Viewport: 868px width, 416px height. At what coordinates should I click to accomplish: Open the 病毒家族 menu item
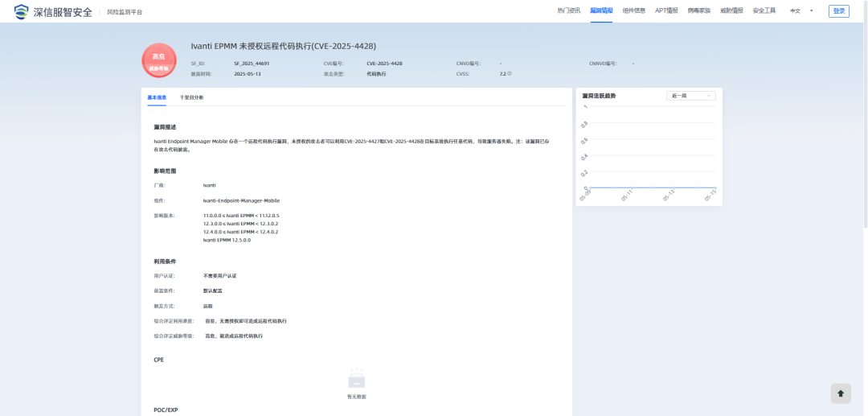[698, 10]
